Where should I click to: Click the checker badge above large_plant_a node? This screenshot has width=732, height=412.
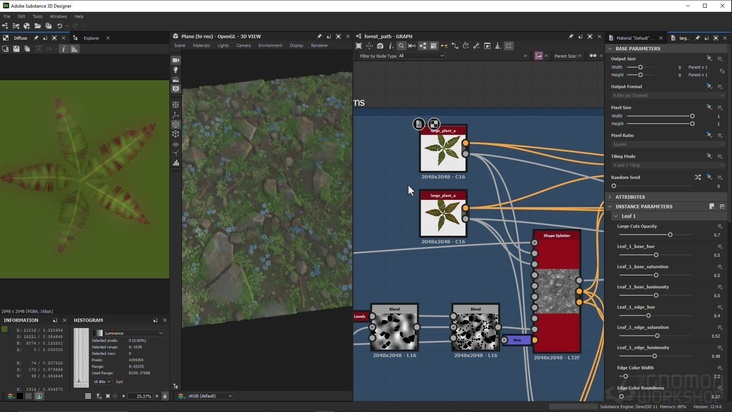click(x=434, y=124)
